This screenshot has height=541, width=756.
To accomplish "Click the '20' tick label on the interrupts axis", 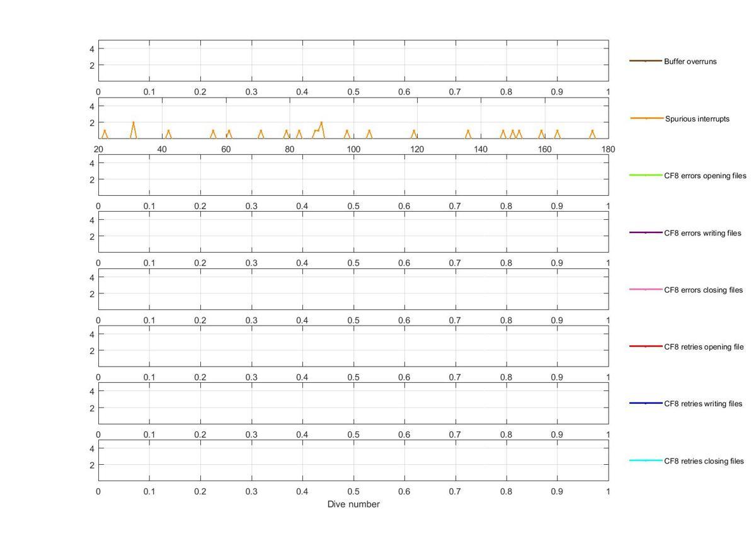I will [x=98, y=149].
